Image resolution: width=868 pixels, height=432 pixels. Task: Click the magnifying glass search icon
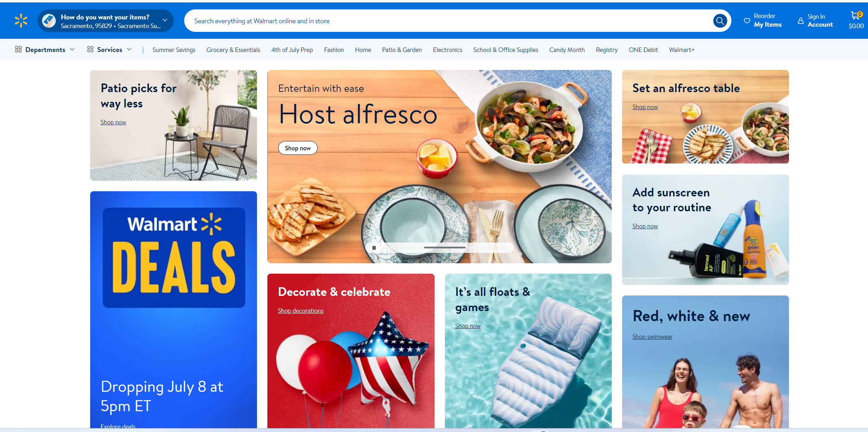click(x=720, y=21)
